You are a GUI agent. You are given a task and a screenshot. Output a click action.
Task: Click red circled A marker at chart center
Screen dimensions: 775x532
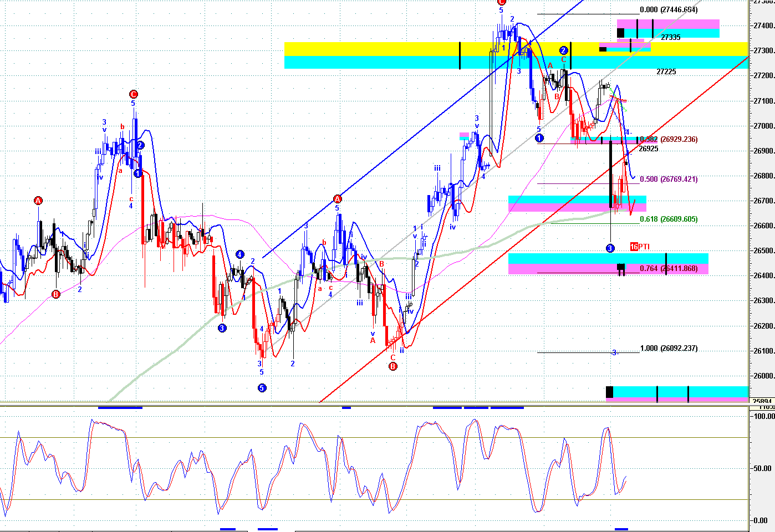tap(337, 199)
